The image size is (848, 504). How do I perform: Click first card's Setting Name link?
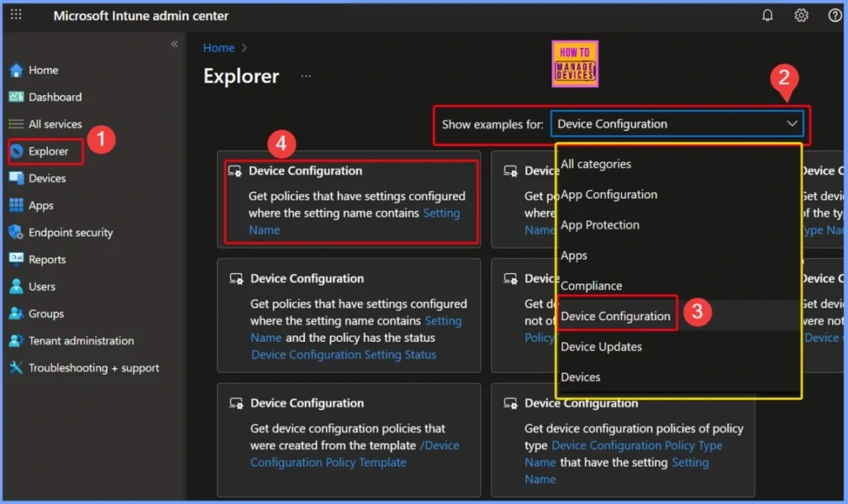click(441, 214)
